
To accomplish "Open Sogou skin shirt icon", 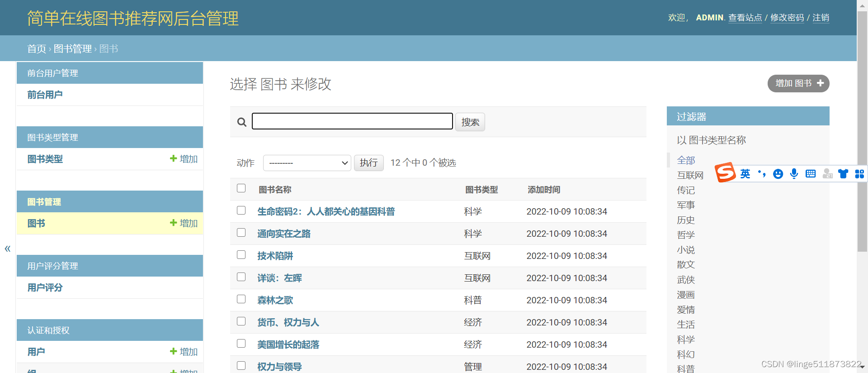I will 843,174.
